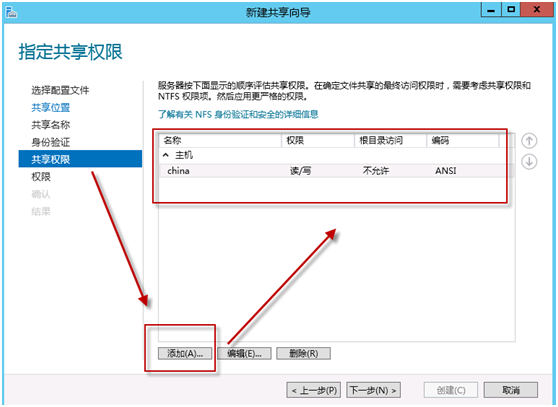
Task: Open 添加(A)... to add a permission
Action: coord(185,354)
